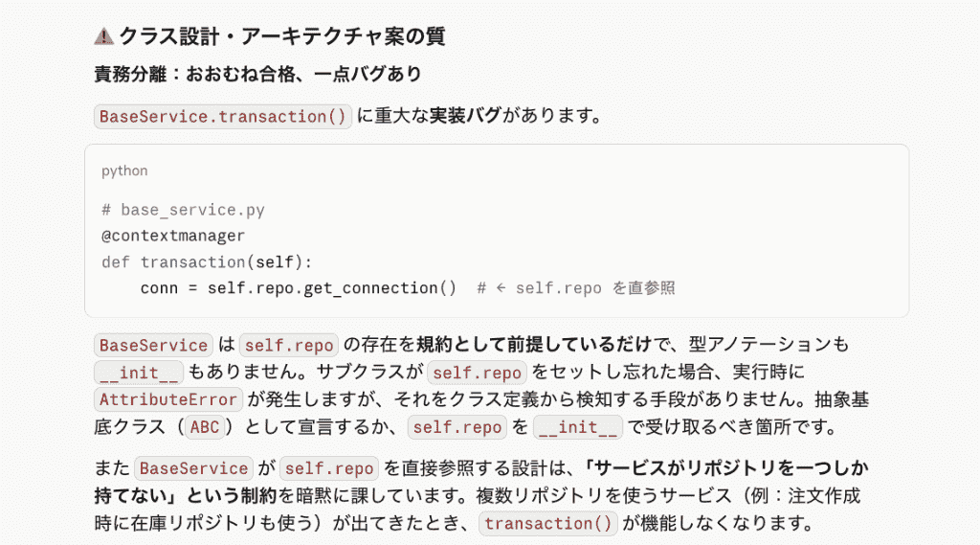
Task: Click the code comment ← self.repo を直参照
Action: pyautogui.click(x=575, y=288)
